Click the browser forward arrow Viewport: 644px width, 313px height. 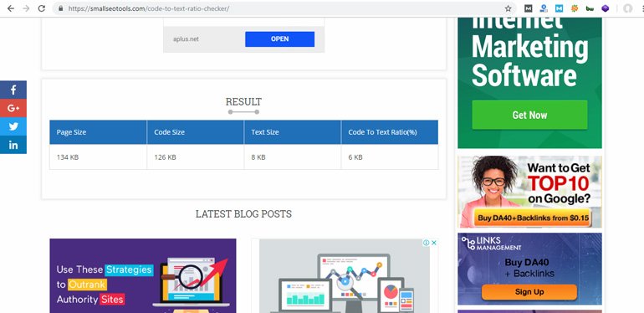pyautogui.click(x=26, y=8)
